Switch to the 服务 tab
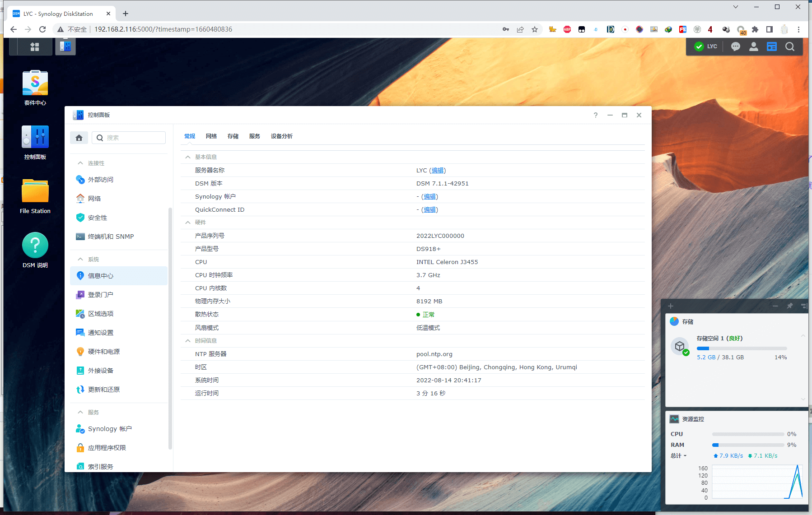This screenshot has width=812, height=515. (x=255, y=136)
